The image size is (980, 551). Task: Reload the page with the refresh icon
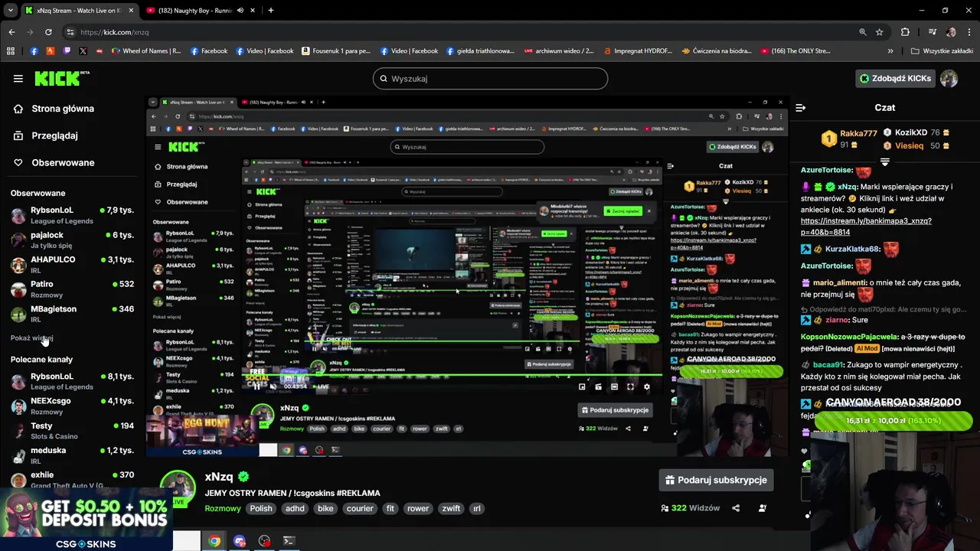pyautogui.click(x=48, y=32)
